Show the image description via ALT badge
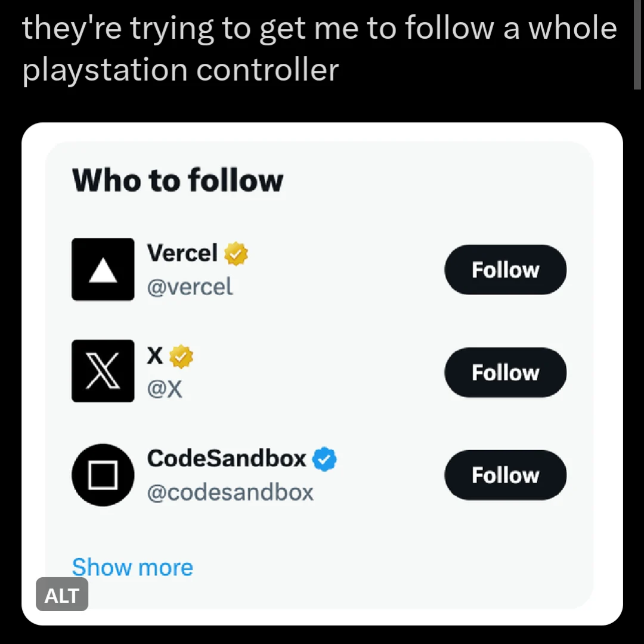The height and width of the screenshot is (644, 644). pyautogui.click(x=62, y=595)
